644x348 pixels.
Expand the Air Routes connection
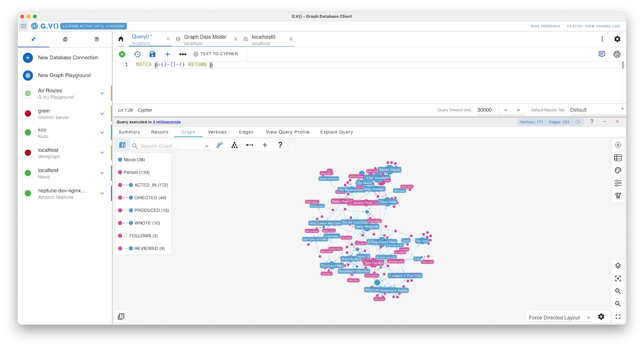coord(102,93)
